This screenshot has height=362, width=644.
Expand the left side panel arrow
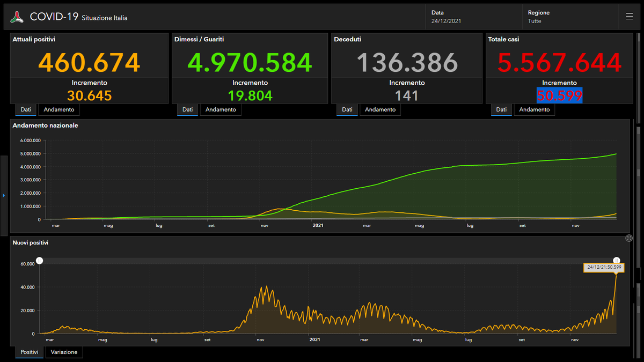click(4, 196)
